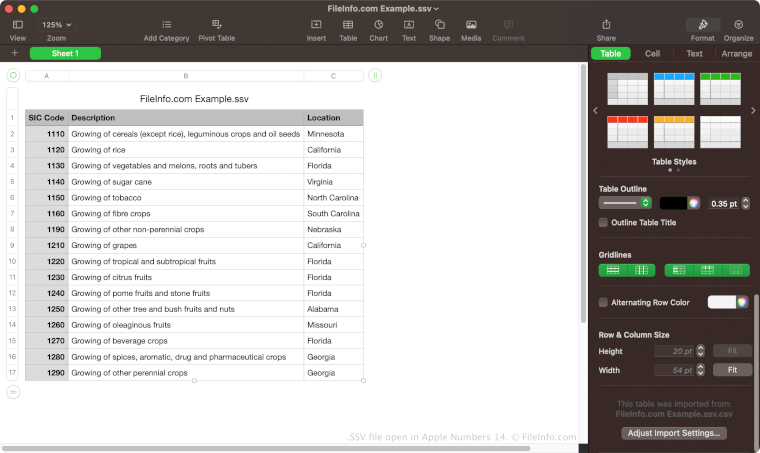The width and height of the screenshot is (760, 453).
Task: Toggle Alternating Row Color checkbox
Action: (603, 302)
